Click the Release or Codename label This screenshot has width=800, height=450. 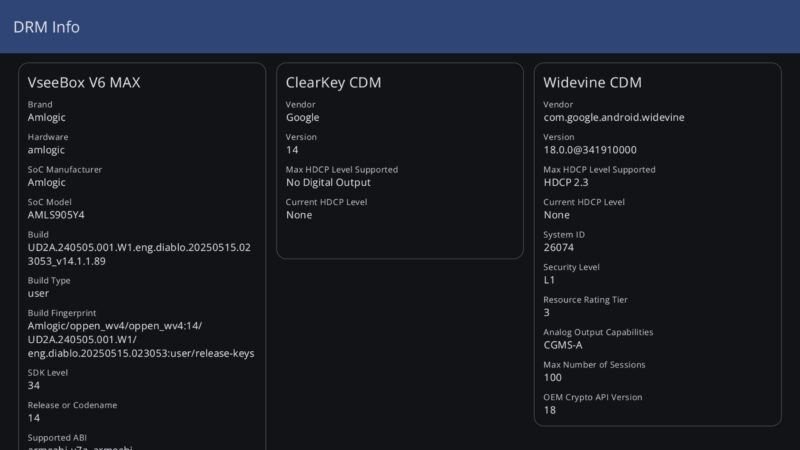pos(72,405)
